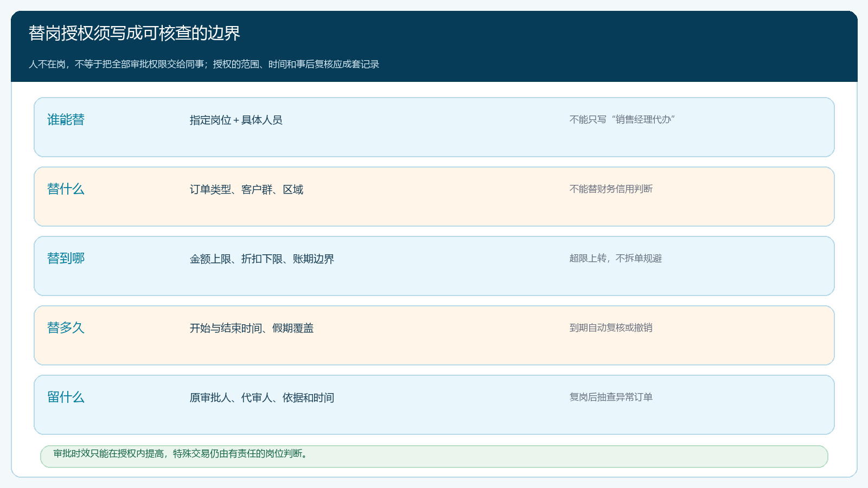Select the subtitle starting with 人不在岗
This screenshot has width=868, height=488.
coord(204,64)
